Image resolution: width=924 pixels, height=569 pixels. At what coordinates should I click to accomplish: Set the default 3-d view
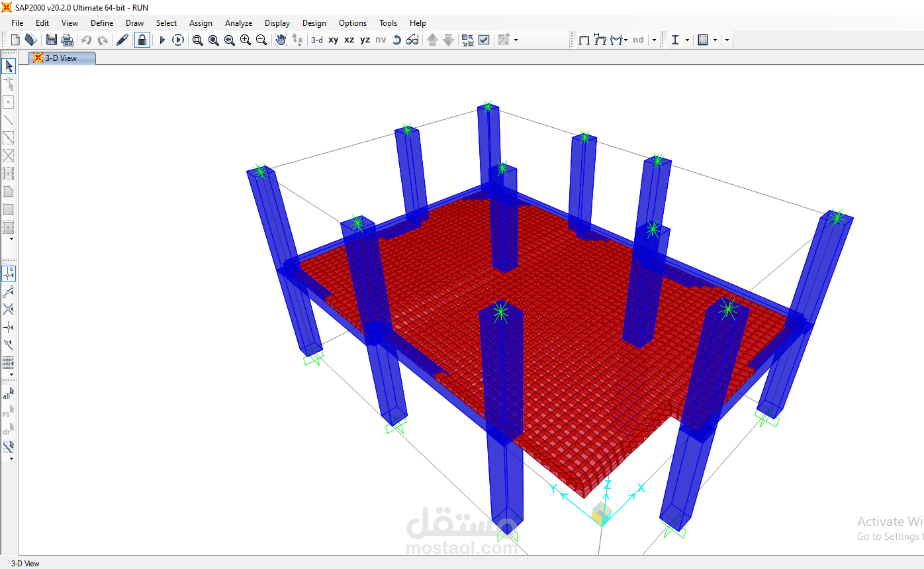[317, 40]
